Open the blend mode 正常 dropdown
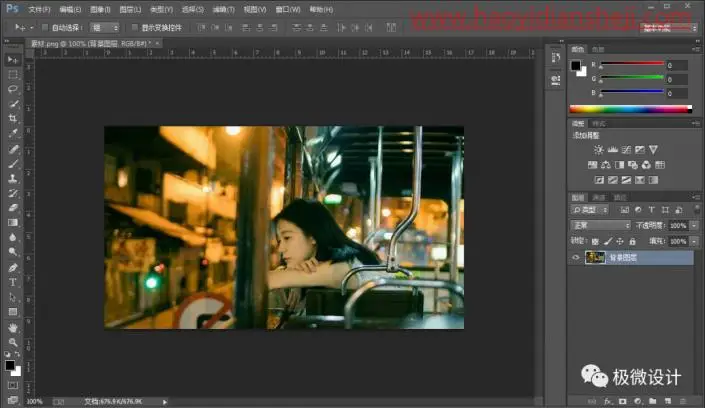 [600, 225]
